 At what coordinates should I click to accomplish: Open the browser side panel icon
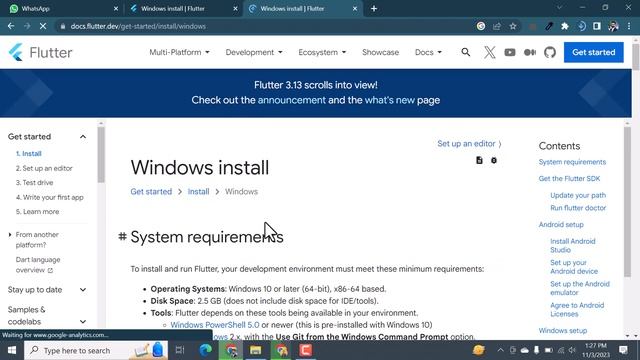click(x=597, y=26)
